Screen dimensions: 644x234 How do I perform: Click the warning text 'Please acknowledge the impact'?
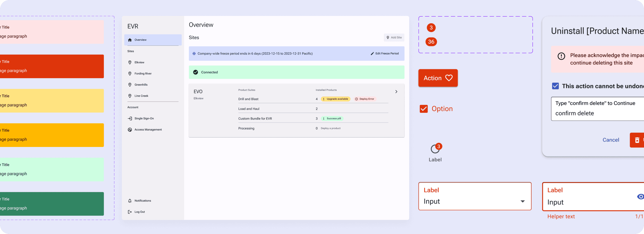(607, 55)
